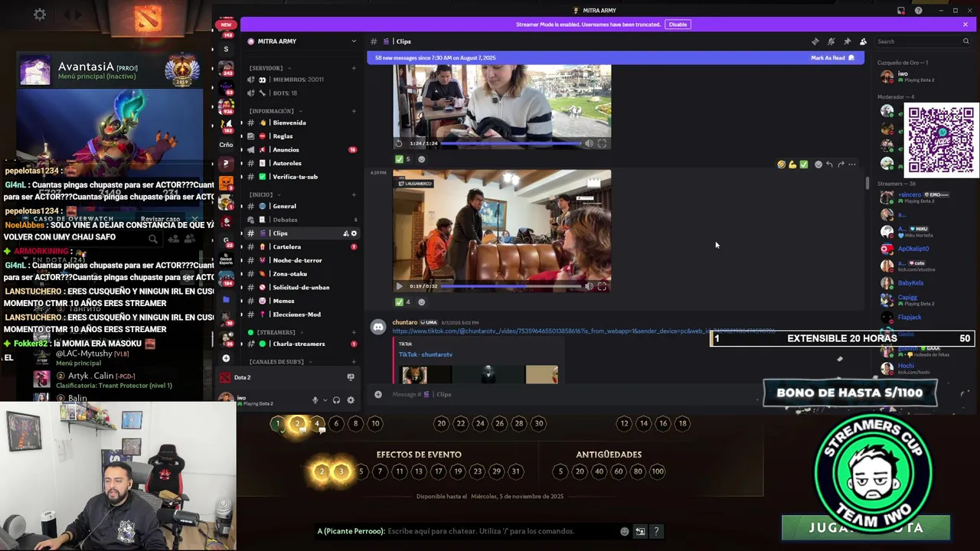The image size is (980, 551).
Task: Create channel in STREAMERS category plus
Action: (x=354, y=332)
